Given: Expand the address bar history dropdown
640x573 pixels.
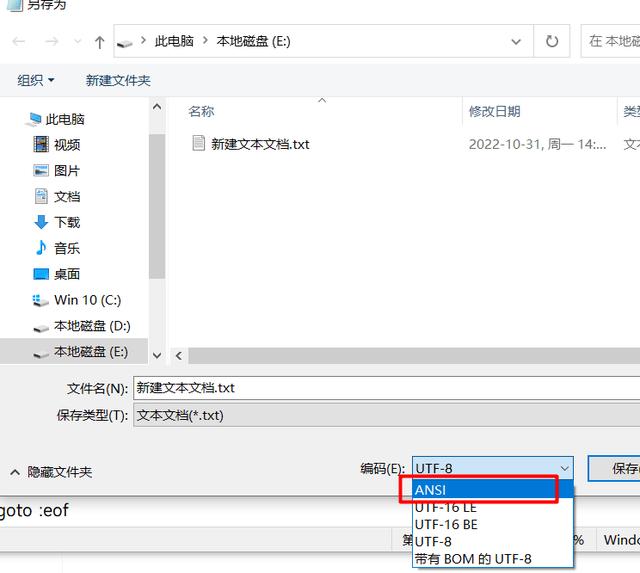Looking at the screenshot, I should [x=516, y=41].
